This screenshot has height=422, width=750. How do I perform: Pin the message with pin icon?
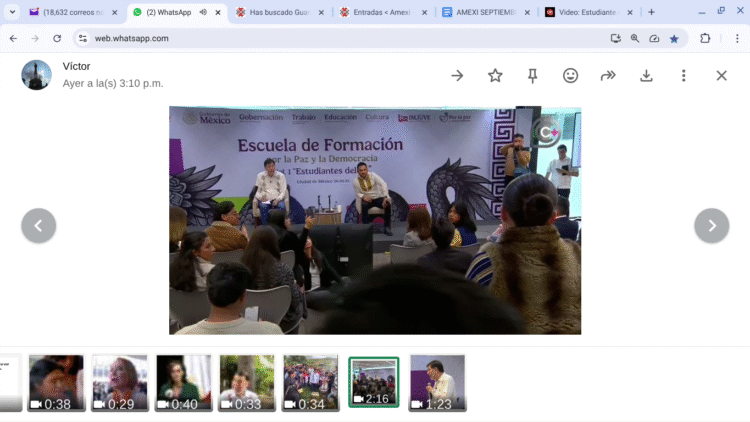click(532, 75)
